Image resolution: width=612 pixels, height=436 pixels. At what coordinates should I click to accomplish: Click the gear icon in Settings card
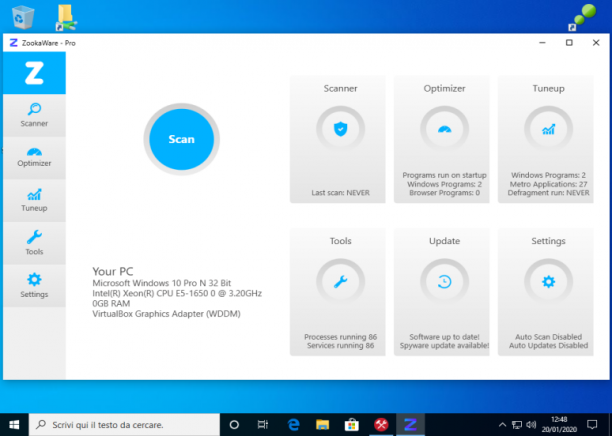click(548, 281)
